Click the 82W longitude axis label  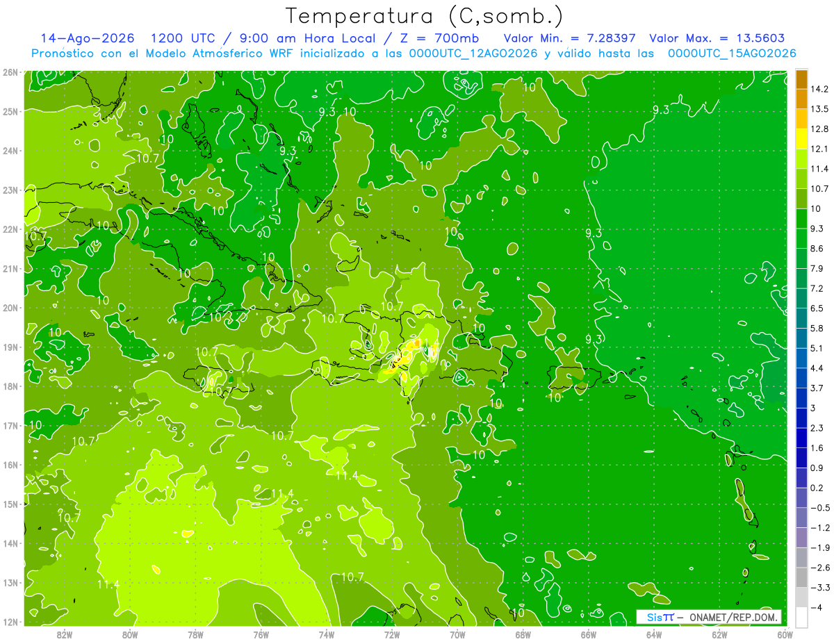(x=65, y=634)
